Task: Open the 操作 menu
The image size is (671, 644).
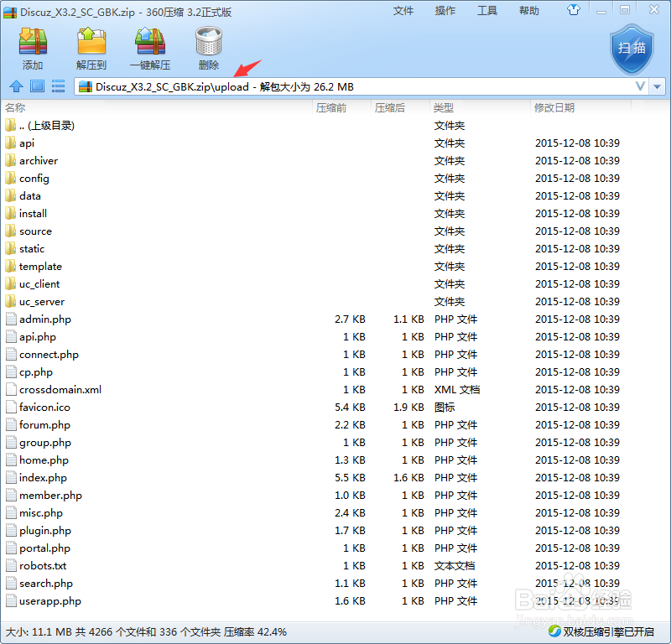Action: coord(445,11)
